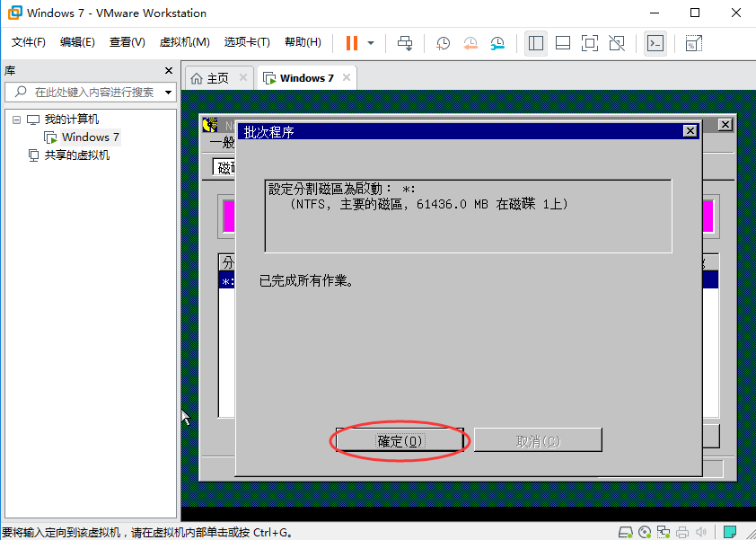Collapse the 我的计算机 tree node

coord(17,120)
